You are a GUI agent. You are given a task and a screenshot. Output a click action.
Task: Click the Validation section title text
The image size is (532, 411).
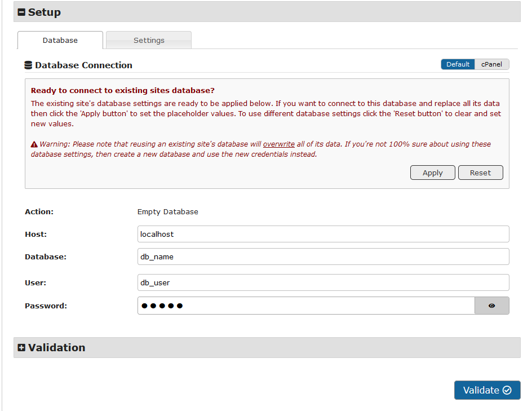click(x=56, y=348)
